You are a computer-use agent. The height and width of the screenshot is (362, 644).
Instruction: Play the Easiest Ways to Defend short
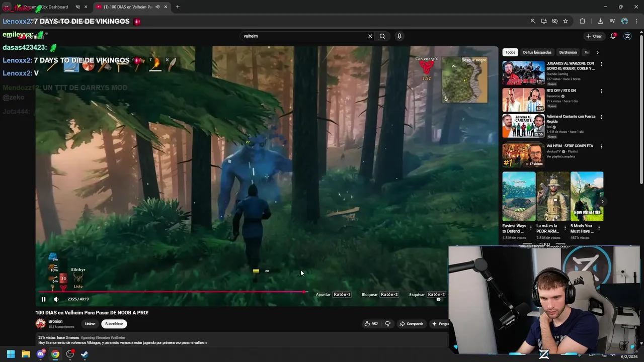click(519, 197)
